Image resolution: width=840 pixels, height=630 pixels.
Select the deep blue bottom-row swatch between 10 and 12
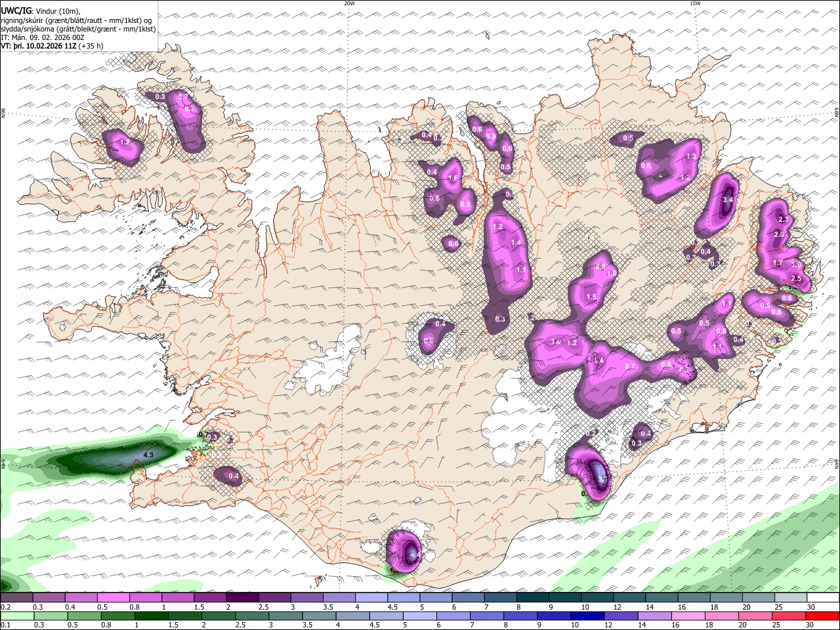(x=587, y=616)
